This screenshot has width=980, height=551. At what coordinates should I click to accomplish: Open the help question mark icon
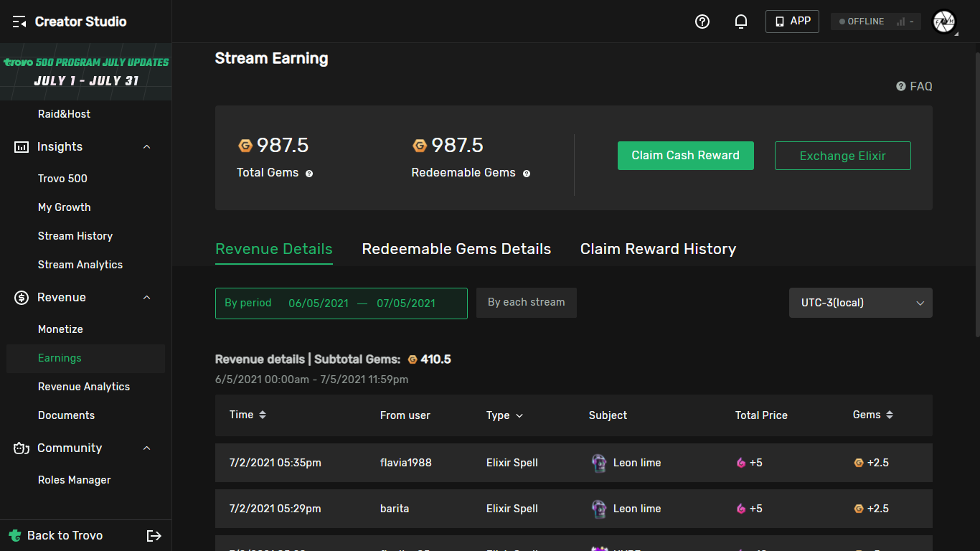click(702, 22)
